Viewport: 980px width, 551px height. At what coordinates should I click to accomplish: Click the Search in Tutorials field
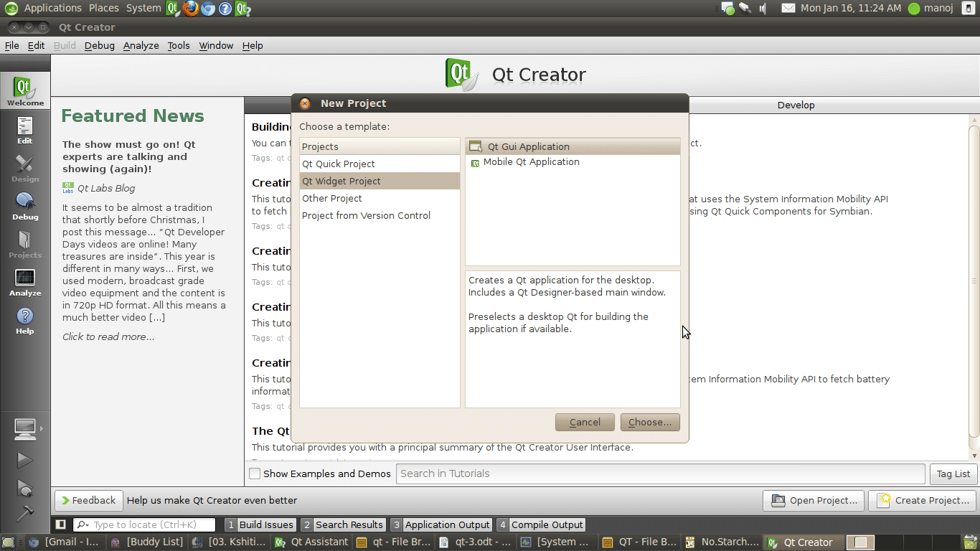point(661,474)
